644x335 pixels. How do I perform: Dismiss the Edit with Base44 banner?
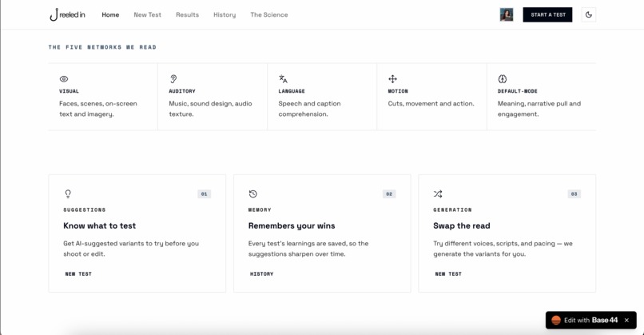point(626,320)
